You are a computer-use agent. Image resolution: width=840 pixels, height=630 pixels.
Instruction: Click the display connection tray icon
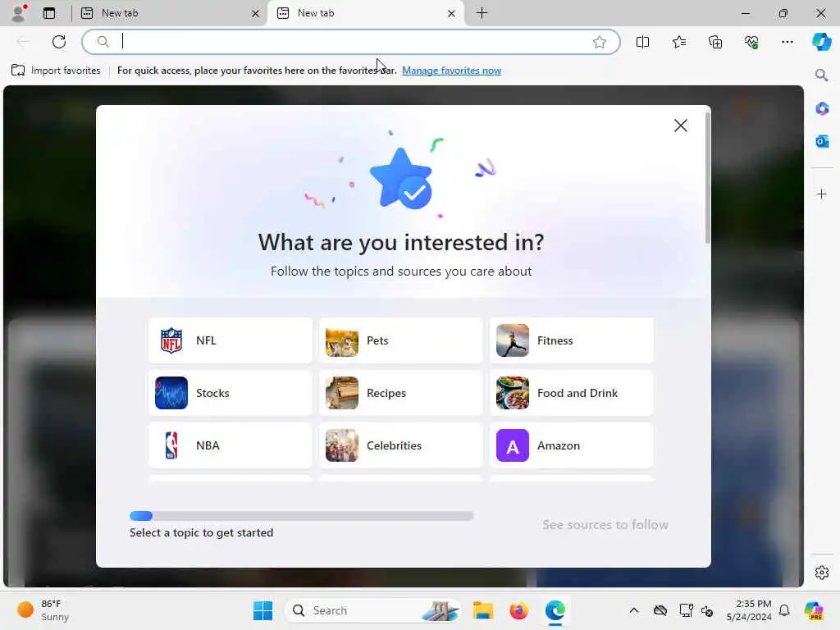[687, 610]
